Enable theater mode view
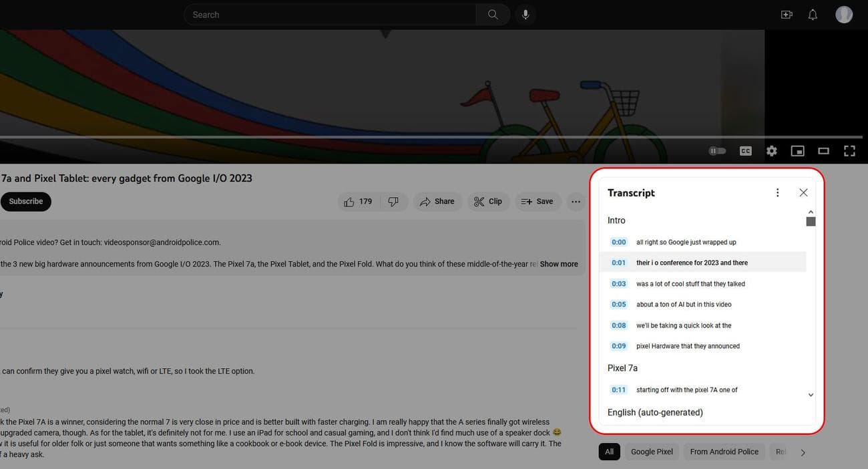The width and height of the screenshot is (868, 469). click(x=823, y=151)
